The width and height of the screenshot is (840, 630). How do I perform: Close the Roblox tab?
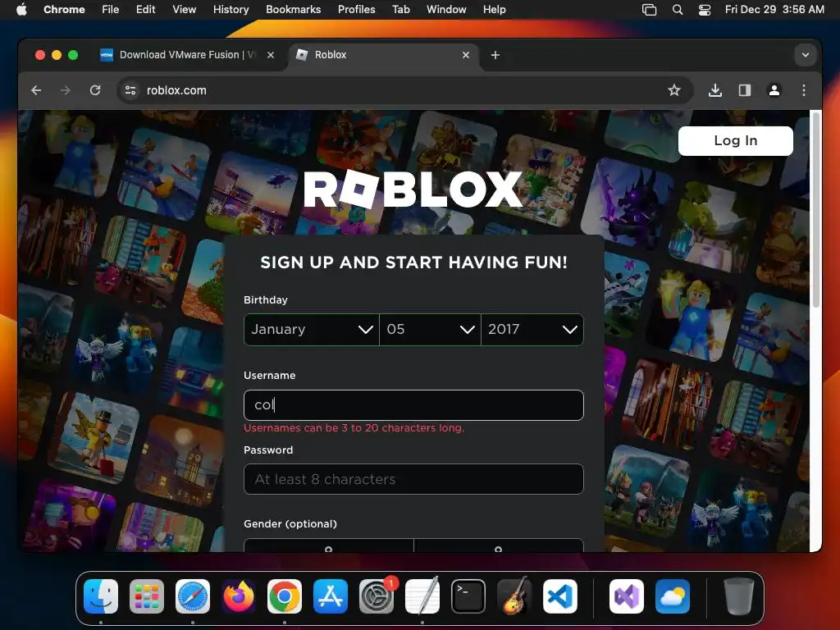click(466, 55)
